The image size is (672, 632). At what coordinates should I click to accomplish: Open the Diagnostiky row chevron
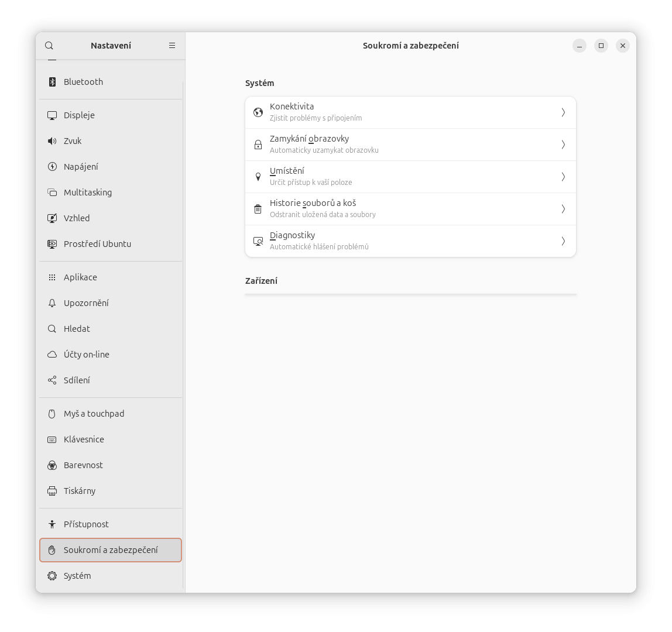pyautogui.click(x=563, y=241)
